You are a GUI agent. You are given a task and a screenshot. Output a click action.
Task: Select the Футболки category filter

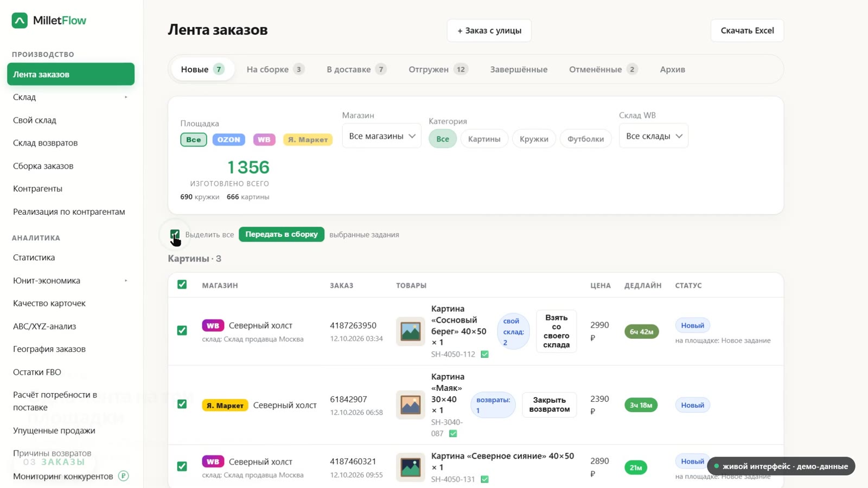tap(586, 139)
